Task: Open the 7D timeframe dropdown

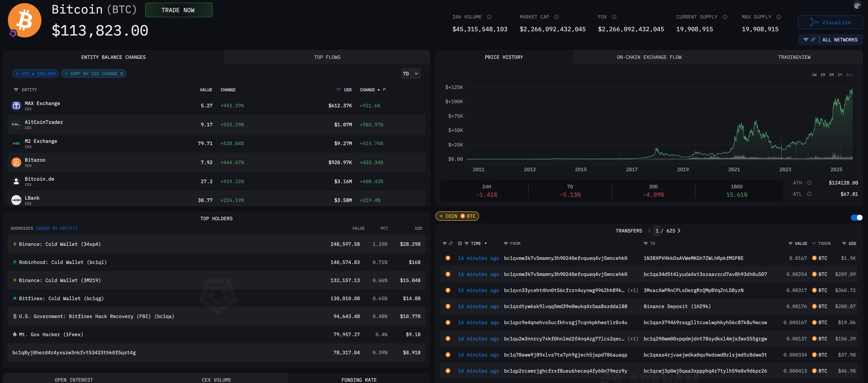Action: (x=411, y=74)
